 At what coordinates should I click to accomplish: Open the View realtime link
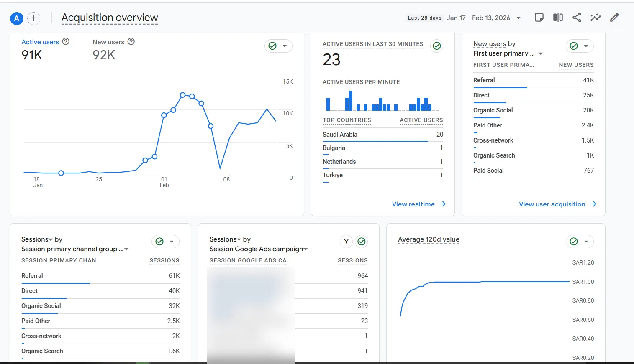pyautogui.click(x=419, y=204)
